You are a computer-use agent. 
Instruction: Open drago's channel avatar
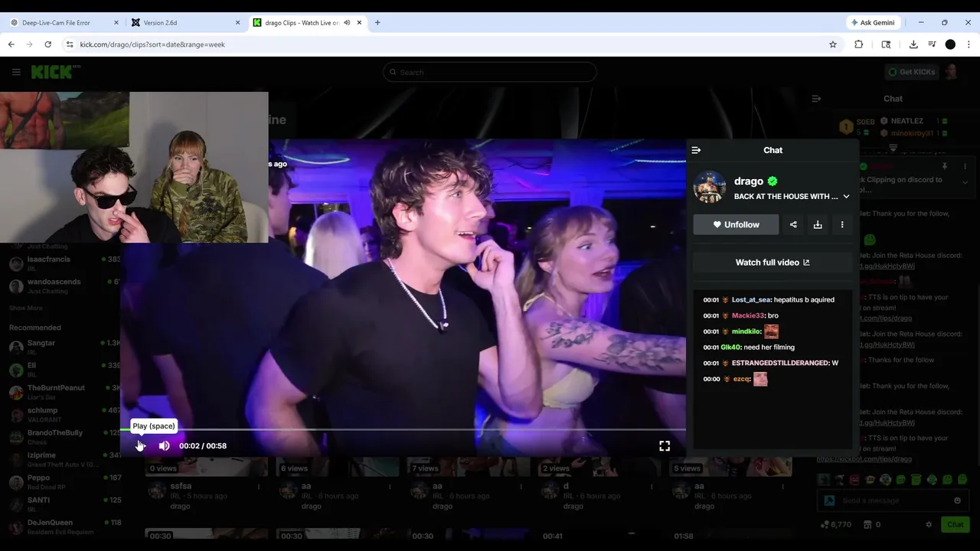point(710,187)
